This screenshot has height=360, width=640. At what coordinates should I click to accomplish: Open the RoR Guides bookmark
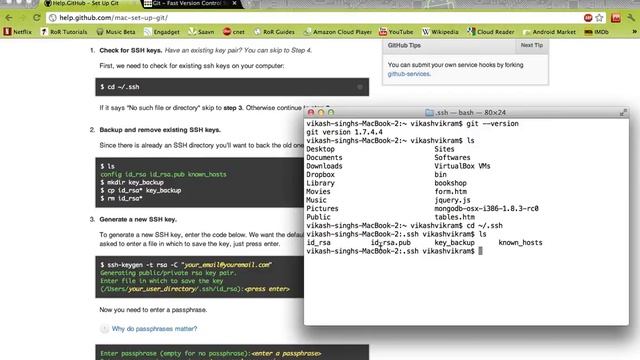point(274,32)
